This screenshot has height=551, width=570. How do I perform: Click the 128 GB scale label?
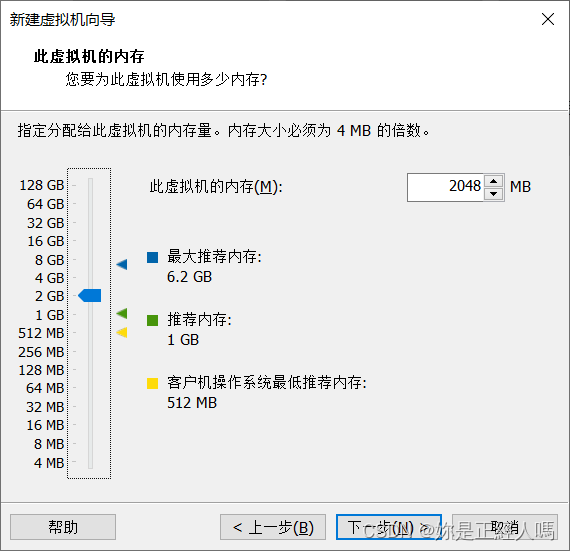[x=42, y=185]
